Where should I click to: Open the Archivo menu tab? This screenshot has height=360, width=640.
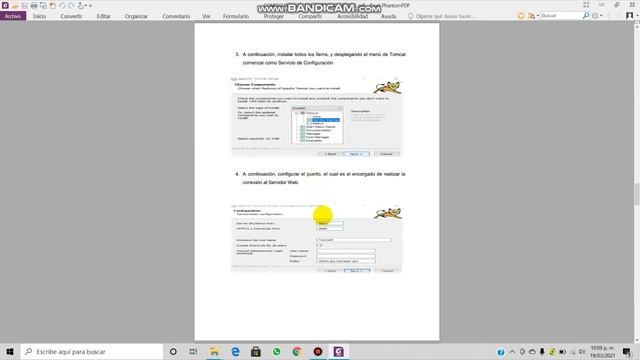pyautogui.click(x=13, y=16)
